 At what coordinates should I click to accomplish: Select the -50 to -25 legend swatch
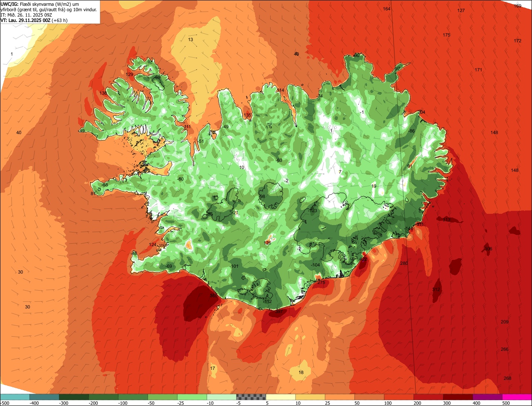tap(163, 397)
